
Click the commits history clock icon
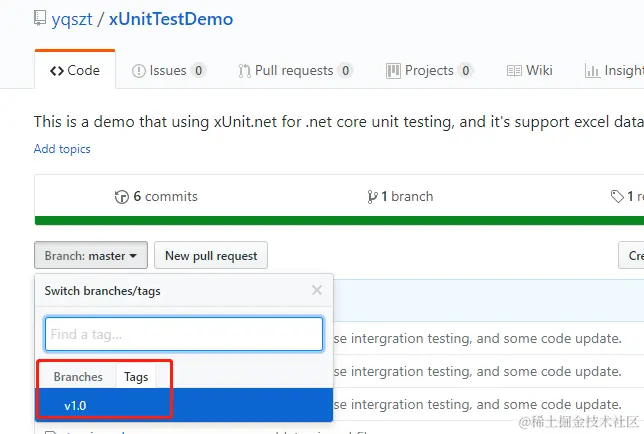pyautogui.click(x=122, y=197)
